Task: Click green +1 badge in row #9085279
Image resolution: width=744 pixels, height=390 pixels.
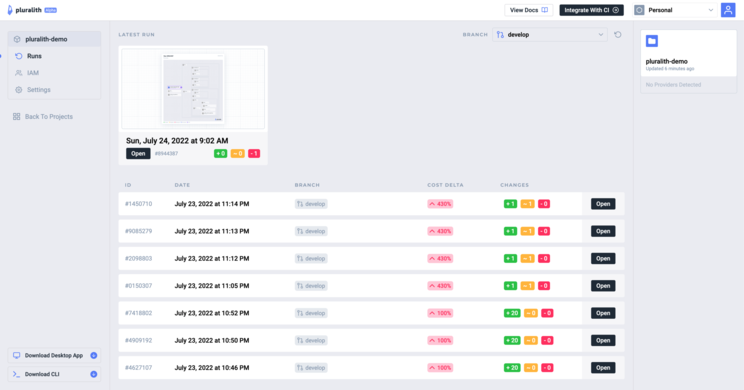Action: pyautogui.click(x=510, y=231)
